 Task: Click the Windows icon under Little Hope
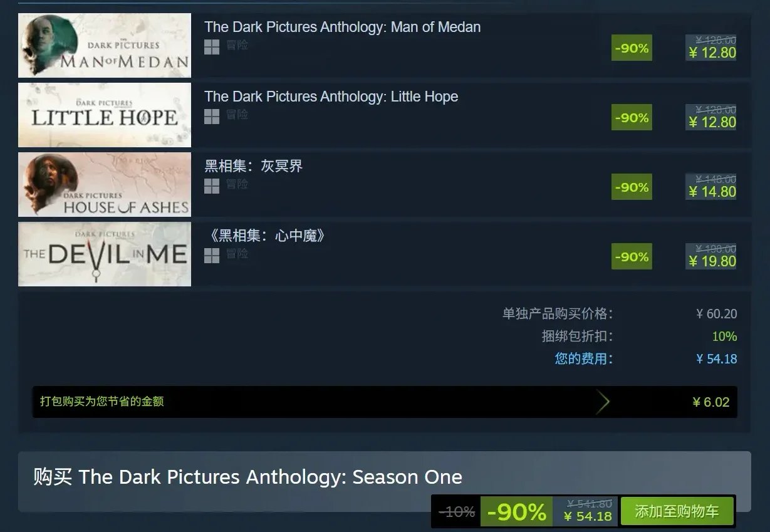212,117
